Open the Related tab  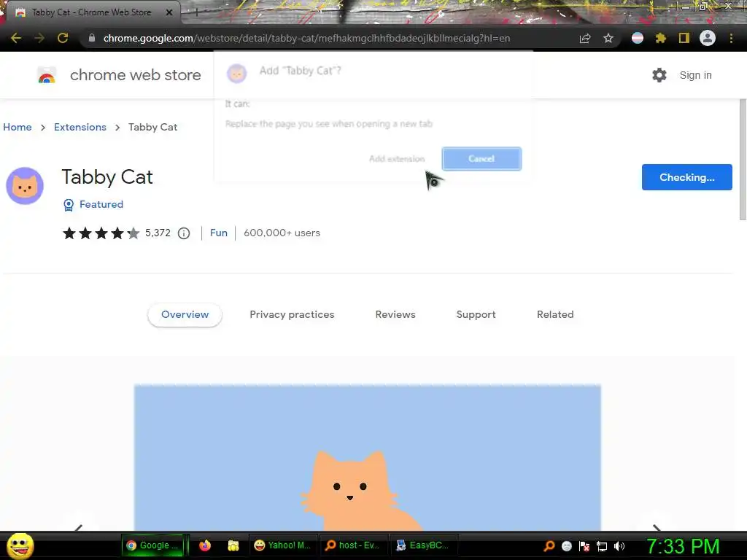coord(555,314)
